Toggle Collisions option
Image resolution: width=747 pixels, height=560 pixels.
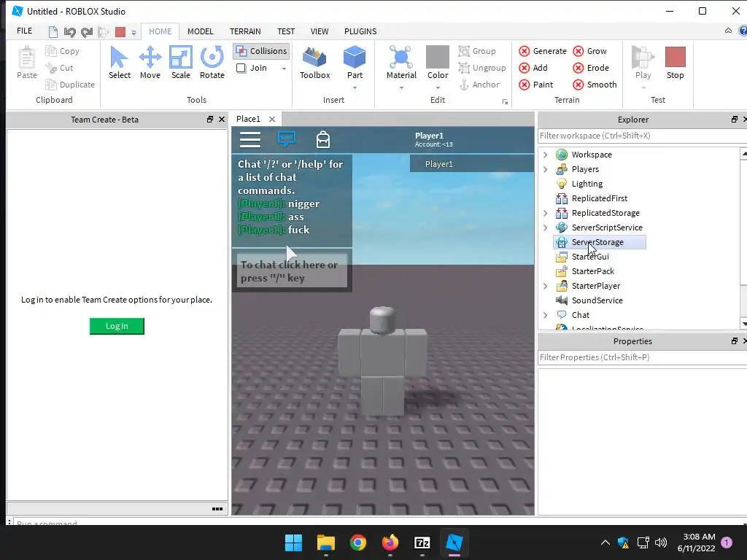tap(262, 51)
